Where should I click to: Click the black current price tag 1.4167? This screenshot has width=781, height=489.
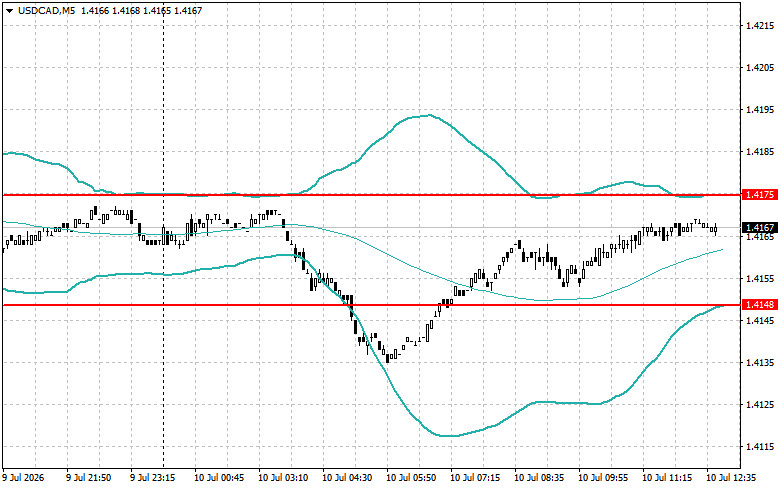click(x=759, y=228)
